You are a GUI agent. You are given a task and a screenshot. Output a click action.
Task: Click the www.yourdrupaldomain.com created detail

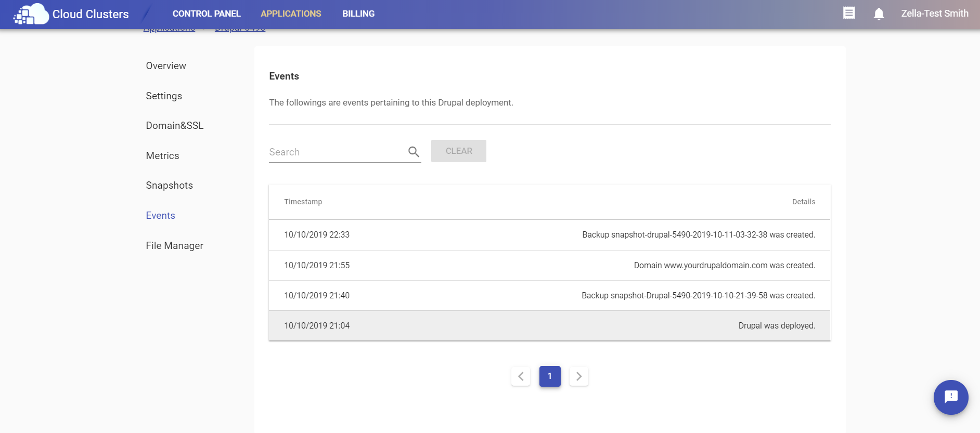725,266
